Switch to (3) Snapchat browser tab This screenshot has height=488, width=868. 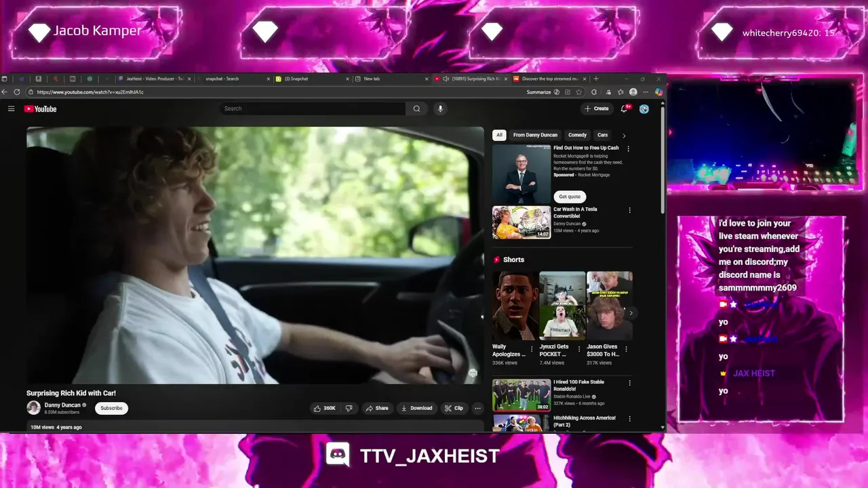(x=312, y=79)
